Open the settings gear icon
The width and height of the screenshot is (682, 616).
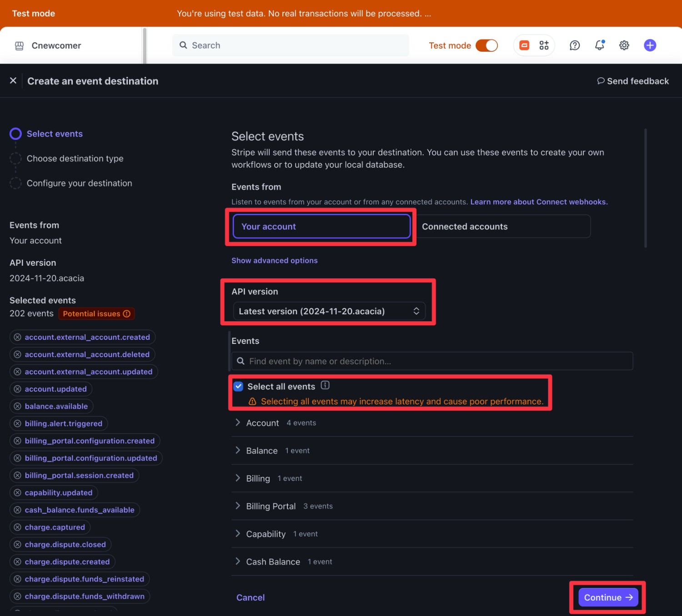tap(624, 45)
